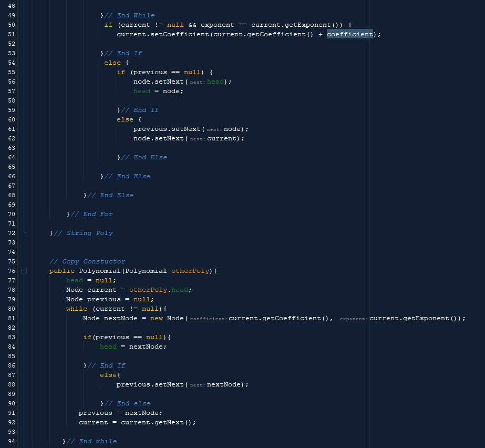Click the 'else' keyword on line 87
Screen dimensions: 485x448
(x=108, y=375)
